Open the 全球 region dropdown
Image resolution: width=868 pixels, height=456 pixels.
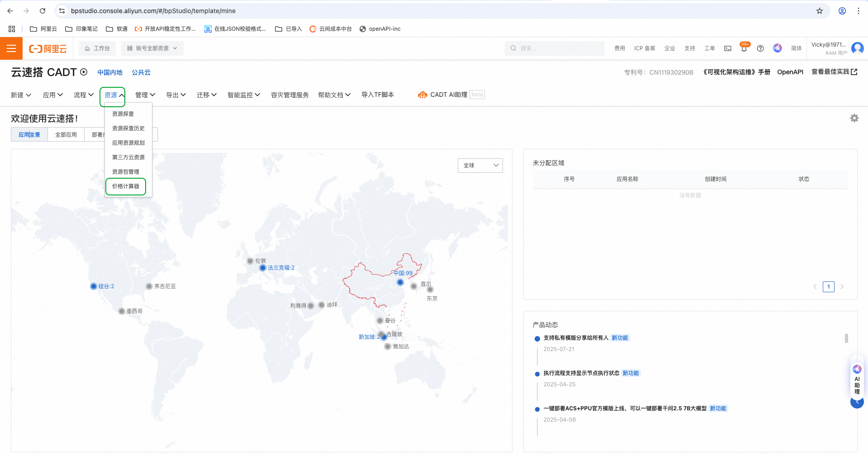pyautogui.click(x=480, y=166)
